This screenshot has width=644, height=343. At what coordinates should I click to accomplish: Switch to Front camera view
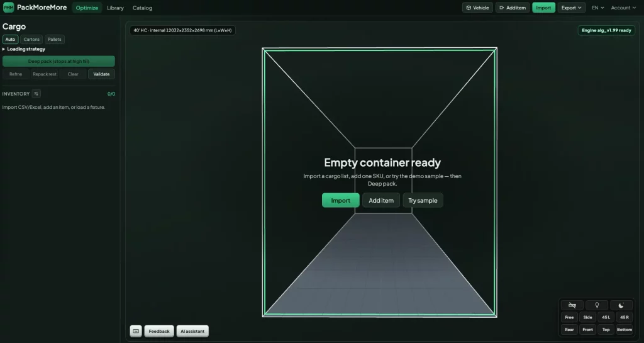[588, 329]
